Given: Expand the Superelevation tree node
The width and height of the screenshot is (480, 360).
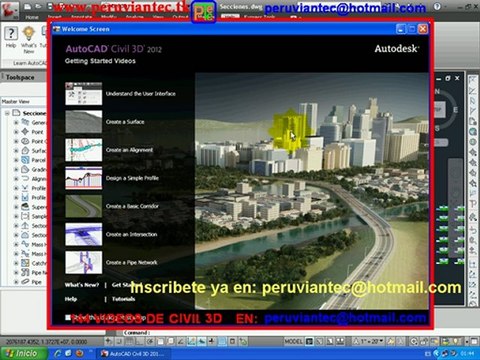Looking at the screenshot, I should [16, 207].
